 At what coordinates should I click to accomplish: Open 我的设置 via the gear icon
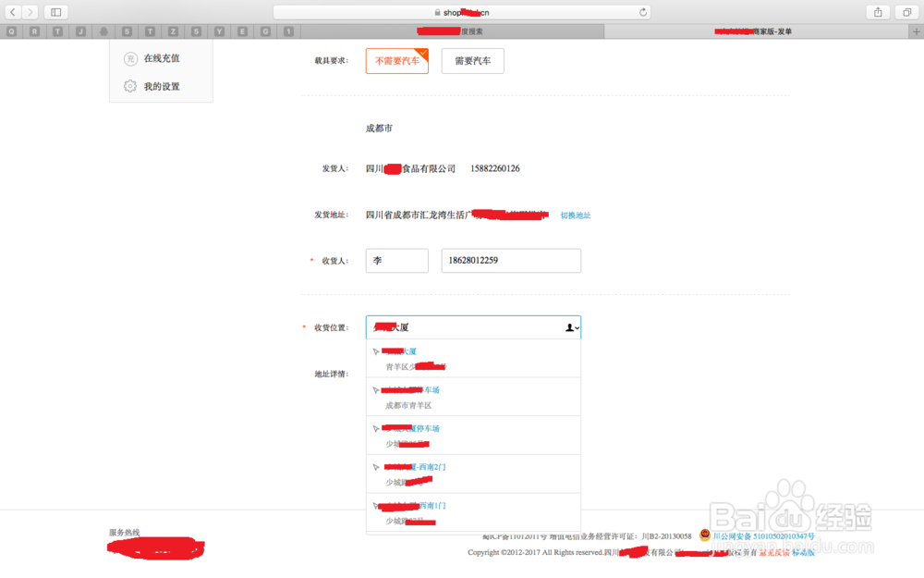coord(130,86)
